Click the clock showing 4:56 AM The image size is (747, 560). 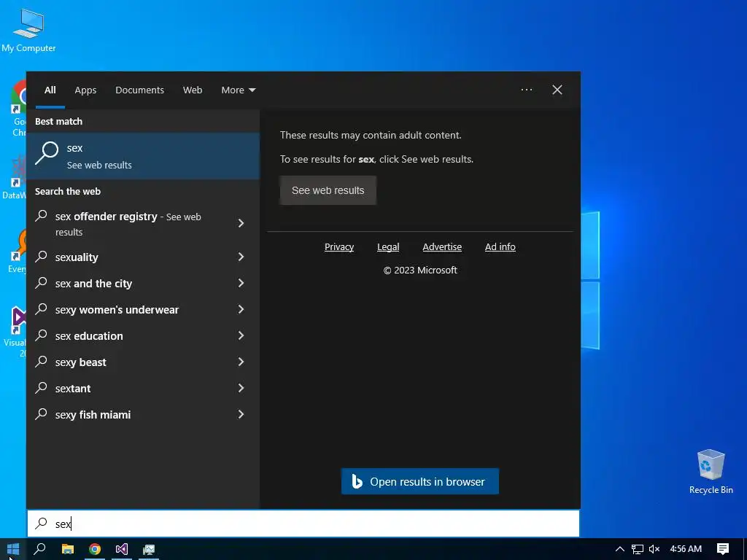click(x=686, y=549)
